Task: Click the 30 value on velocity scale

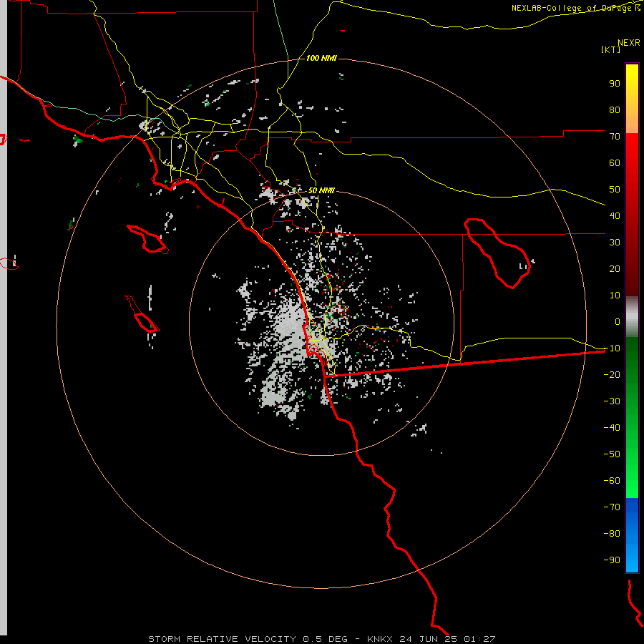Action: [615, 243]
